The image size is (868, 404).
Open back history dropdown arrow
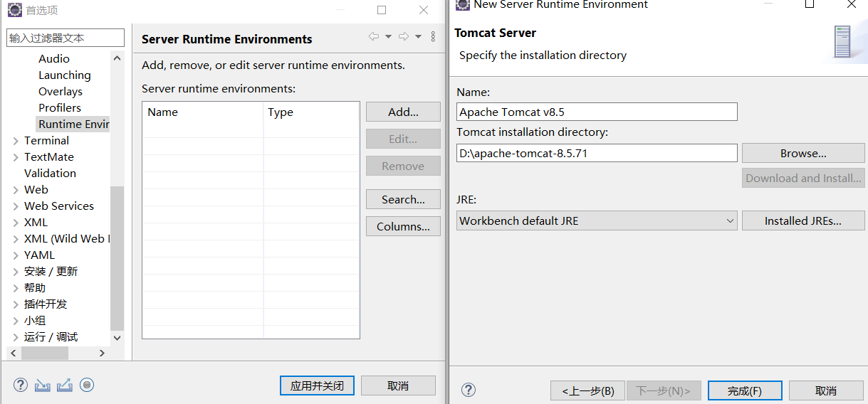[388, 36]
